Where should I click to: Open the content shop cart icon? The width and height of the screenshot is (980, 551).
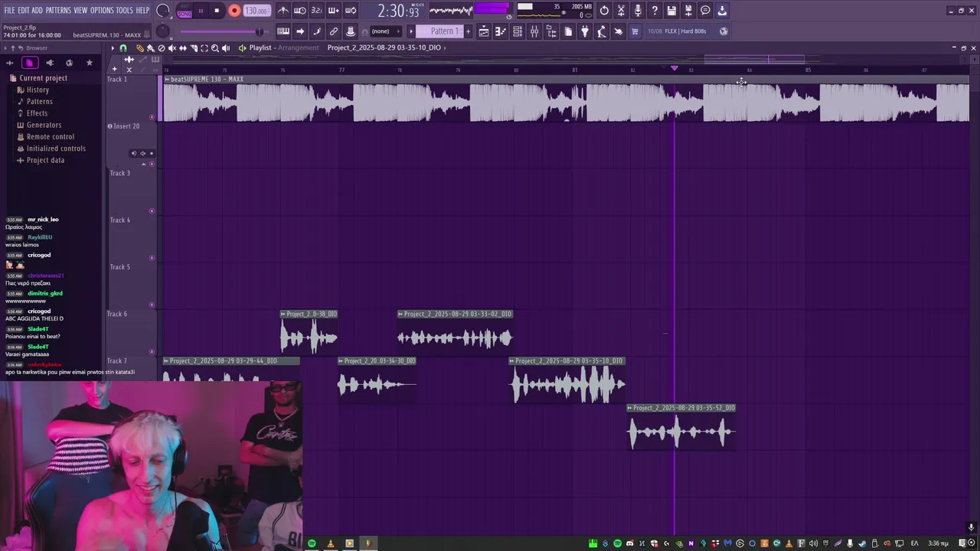[x=635, y=31]
